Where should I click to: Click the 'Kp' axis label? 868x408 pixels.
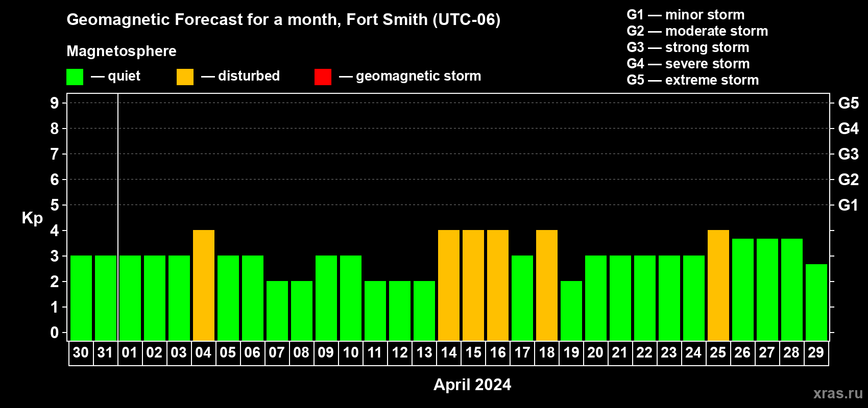click(x=32, y=218)
